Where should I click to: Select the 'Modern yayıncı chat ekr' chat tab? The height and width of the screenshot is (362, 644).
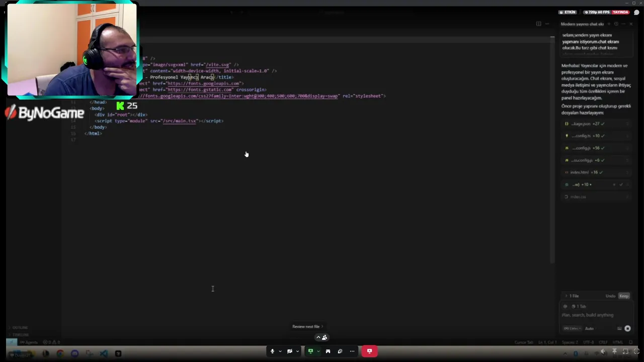tap(582, 24)
